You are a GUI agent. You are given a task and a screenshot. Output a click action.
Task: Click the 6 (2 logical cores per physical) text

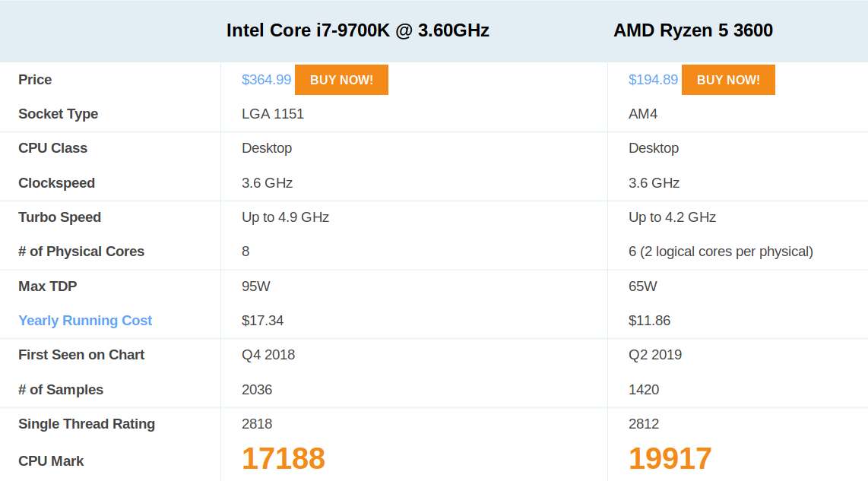[721, 252]
